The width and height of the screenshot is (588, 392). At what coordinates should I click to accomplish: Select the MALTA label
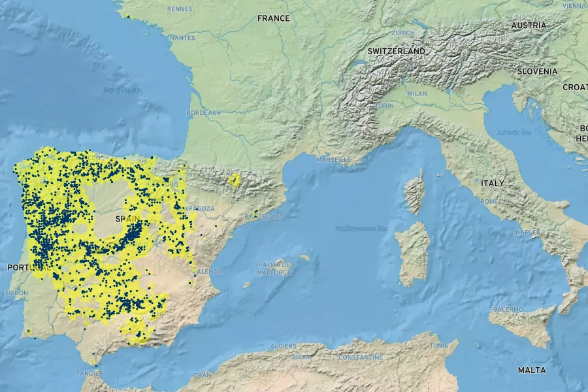point(531,370)
